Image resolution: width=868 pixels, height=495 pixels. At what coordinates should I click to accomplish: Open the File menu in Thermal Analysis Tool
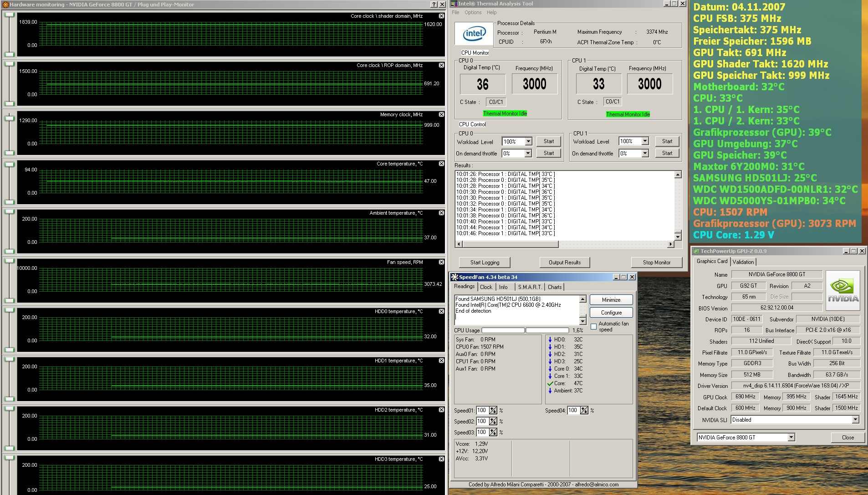click(455, 12)
